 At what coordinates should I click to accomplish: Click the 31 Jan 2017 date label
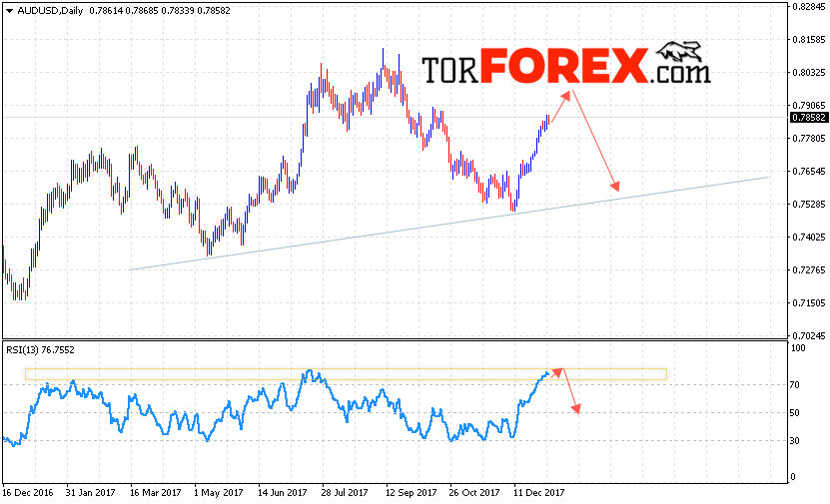90,493
